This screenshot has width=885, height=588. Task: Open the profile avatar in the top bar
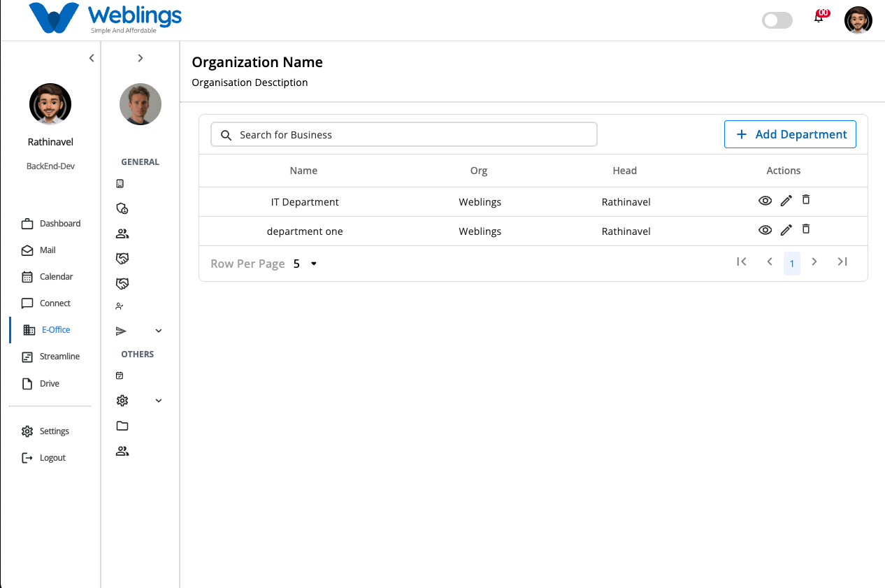pyautogui.click(x=858, y=20)
